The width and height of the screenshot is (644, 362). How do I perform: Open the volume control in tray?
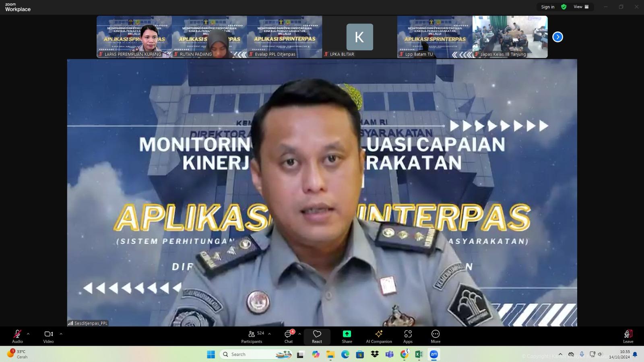click(x=600, y=354)
